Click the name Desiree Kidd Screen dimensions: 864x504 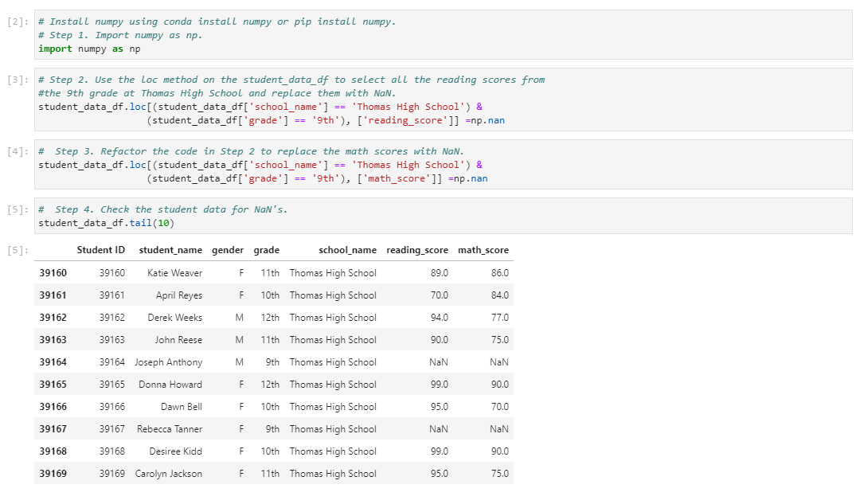pos(176,451)
